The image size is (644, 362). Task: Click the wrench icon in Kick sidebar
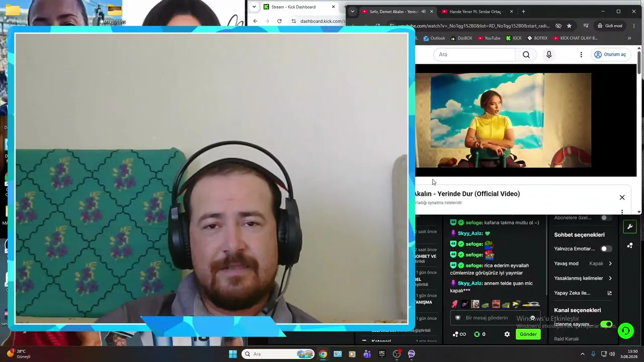[x=629, y=227]
